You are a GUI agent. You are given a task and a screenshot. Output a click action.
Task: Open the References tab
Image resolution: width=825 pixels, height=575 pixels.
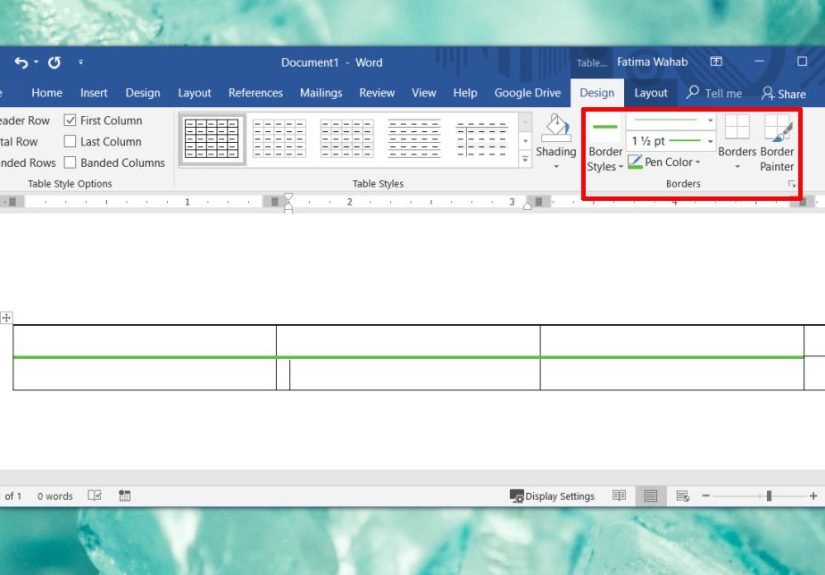[255, 93]
